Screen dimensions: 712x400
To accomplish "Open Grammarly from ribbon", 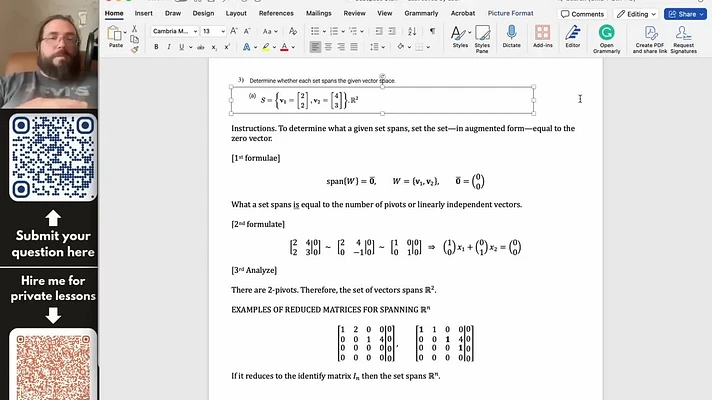I will pyautogui.click(x=606, y=39).
